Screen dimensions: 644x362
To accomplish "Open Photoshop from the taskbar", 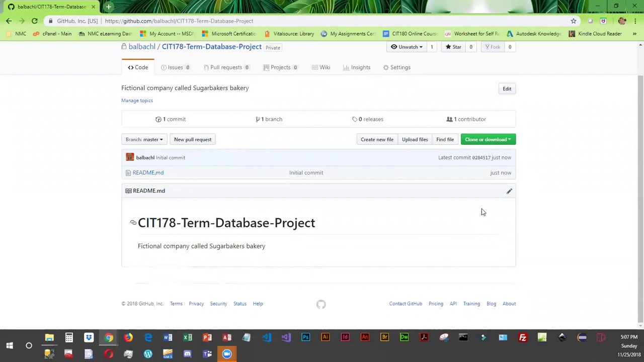I will coord(305,337).
